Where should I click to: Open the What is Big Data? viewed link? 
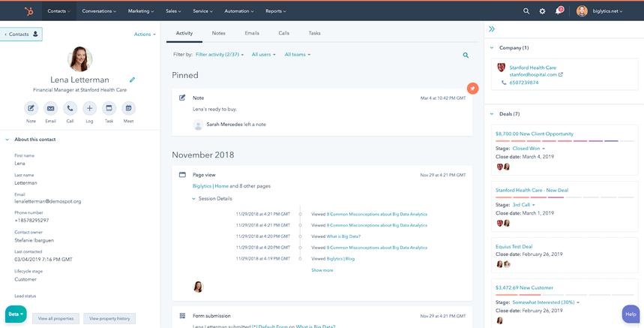[343, 236]
